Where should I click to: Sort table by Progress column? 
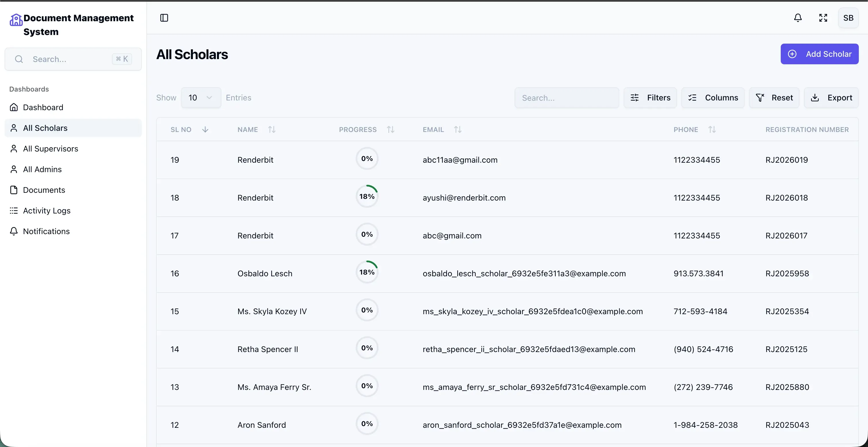(x=391, y=130)
